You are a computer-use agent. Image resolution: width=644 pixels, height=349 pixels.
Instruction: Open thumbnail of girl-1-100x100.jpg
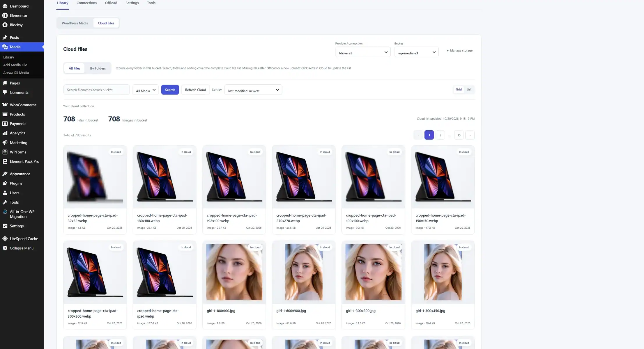point(234,272)
